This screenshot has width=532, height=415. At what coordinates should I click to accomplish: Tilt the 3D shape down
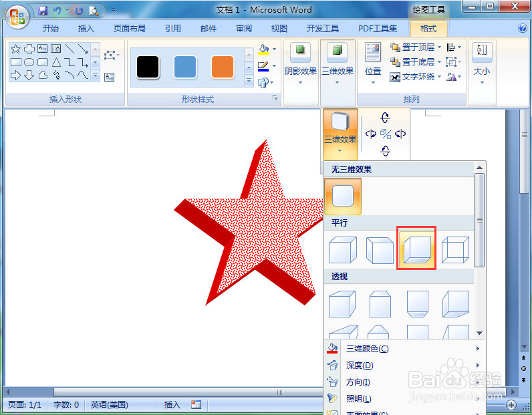385,150
